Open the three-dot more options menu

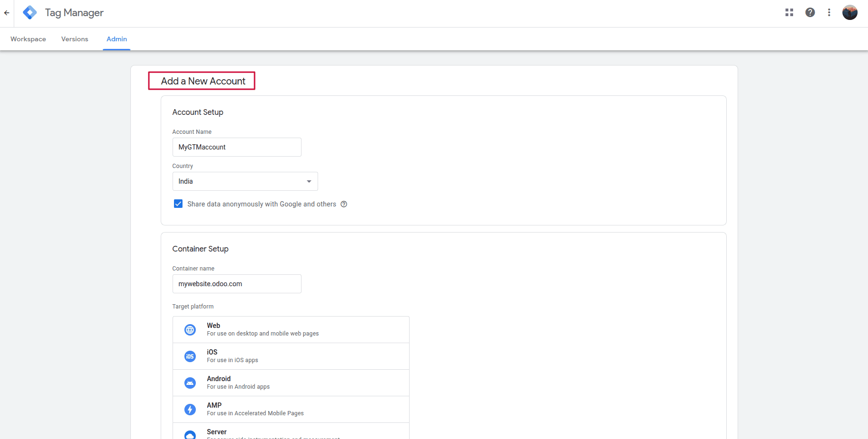(x=829, y=12)
